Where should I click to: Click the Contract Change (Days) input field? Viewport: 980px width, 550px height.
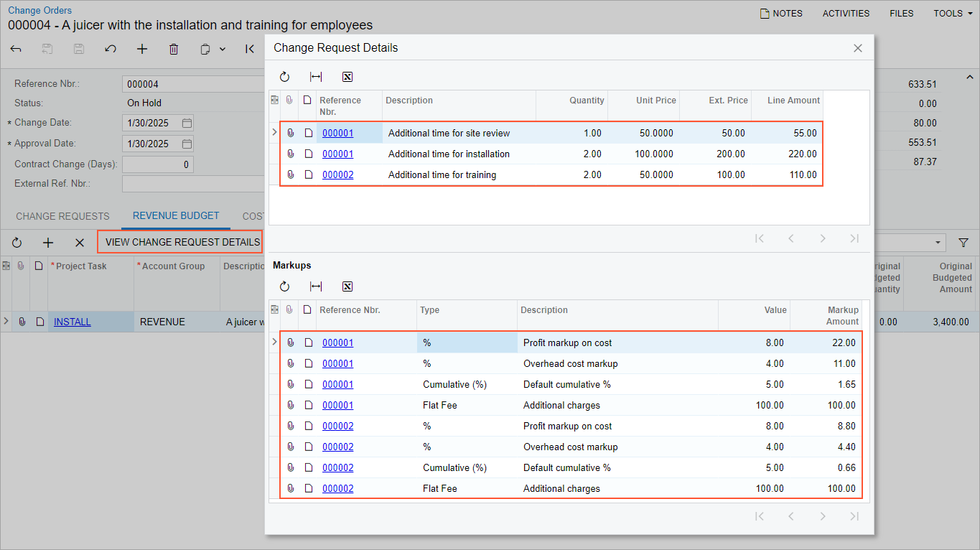coord(157,164)
